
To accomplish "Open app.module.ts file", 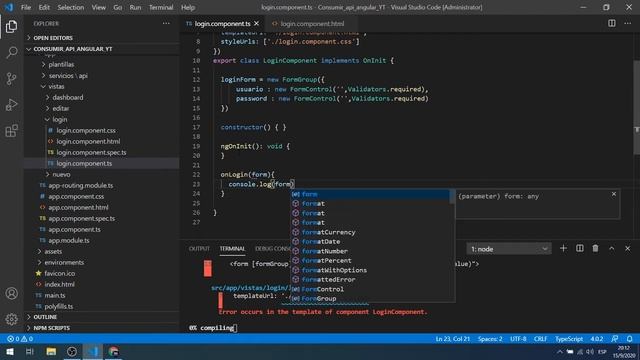I will click(69, 240).
